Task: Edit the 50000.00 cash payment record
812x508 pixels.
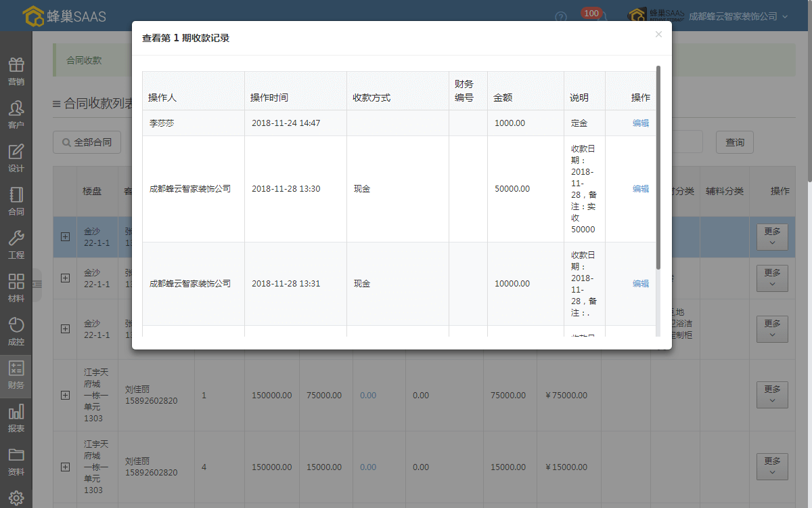Action: pos(640,189)
